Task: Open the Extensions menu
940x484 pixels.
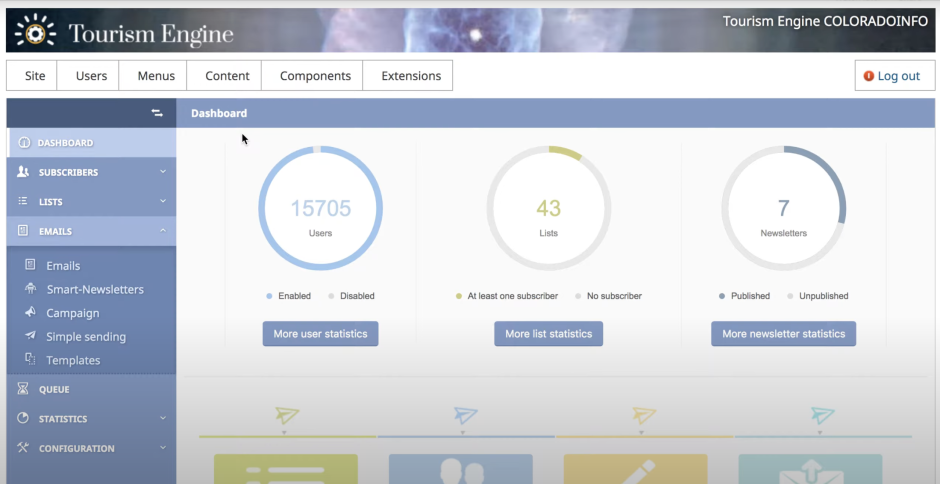Action: [411, 76]
